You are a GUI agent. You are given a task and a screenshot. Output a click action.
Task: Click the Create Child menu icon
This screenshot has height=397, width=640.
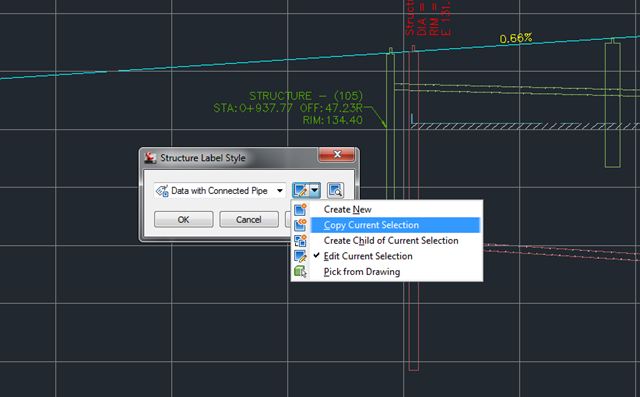(x=300, y=240)
